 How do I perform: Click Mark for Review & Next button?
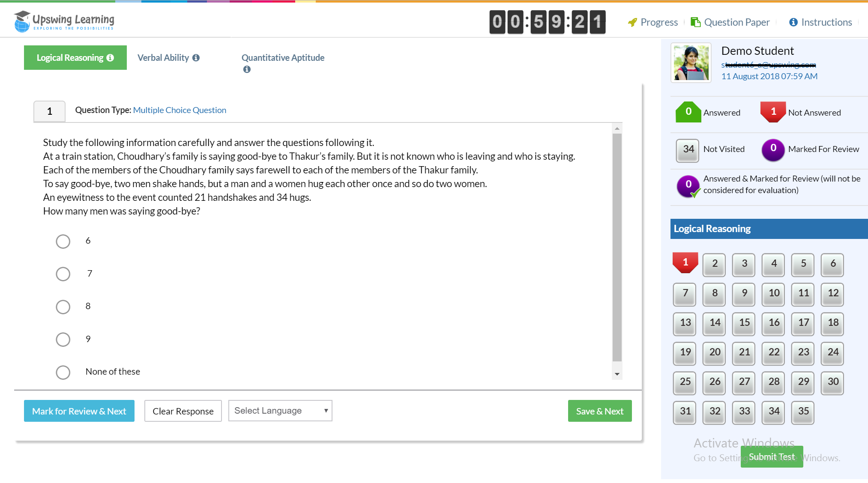[79, 411]
